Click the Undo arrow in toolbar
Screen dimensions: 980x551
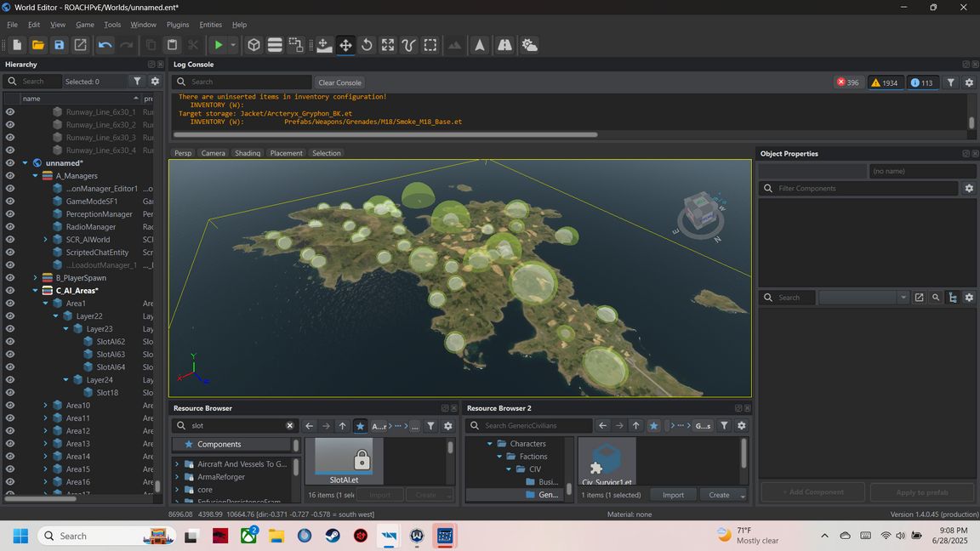tap(105, 45)
